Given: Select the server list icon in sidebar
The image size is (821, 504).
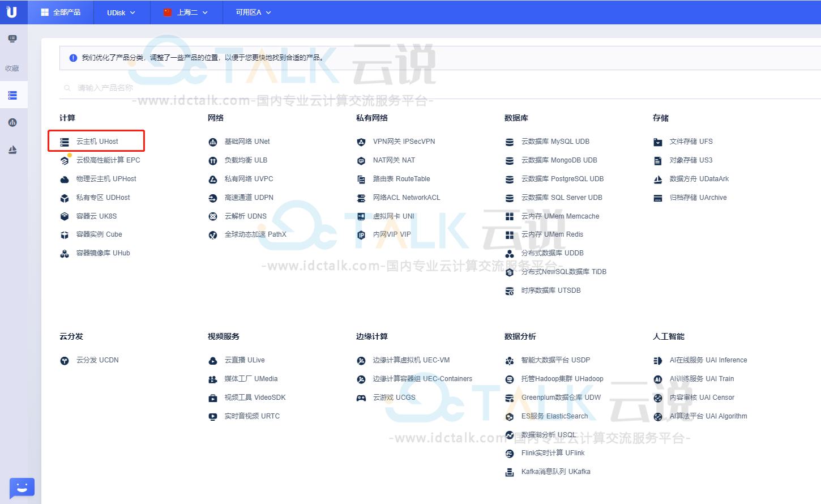Looking at the screenshot, I should pos(12,95).
